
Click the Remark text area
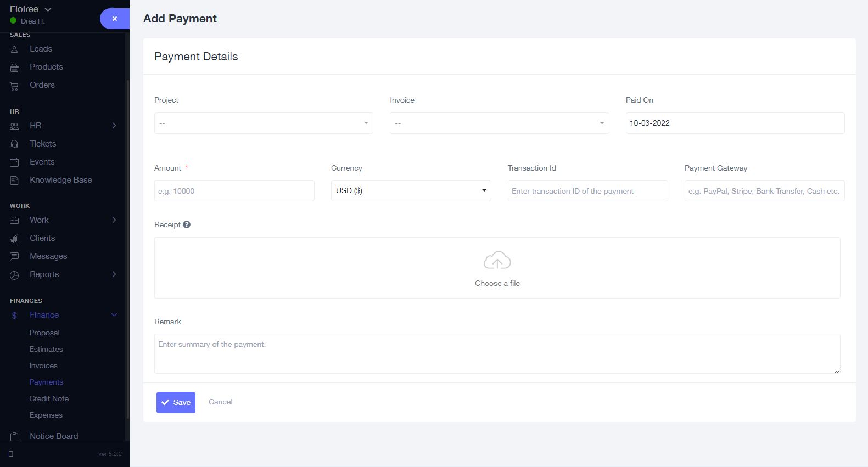497,353
